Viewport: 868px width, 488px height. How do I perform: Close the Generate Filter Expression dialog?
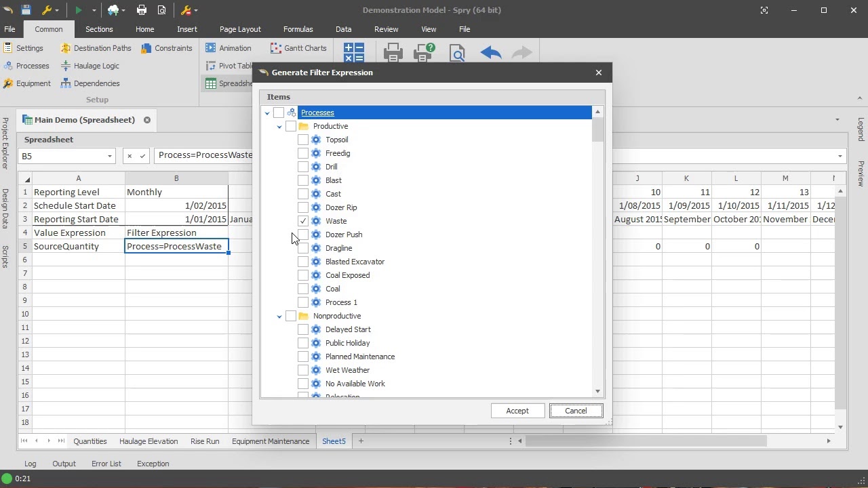click(x=599, y=73)
